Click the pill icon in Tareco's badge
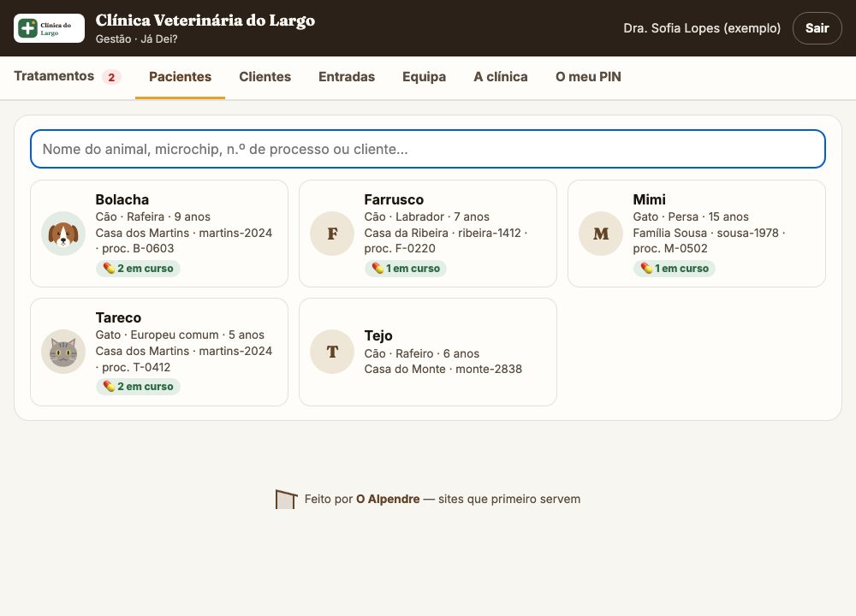 [x=109, y=387]
